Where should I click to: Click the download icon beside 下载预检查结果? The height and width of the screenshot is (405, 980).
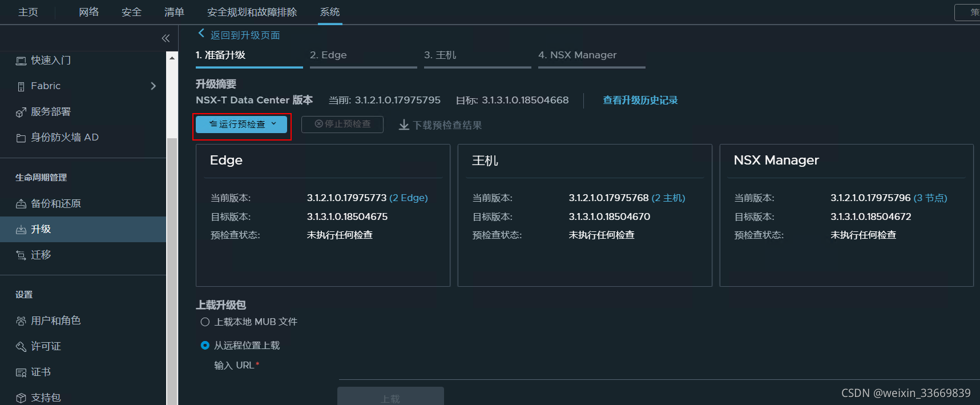(404, 125)
